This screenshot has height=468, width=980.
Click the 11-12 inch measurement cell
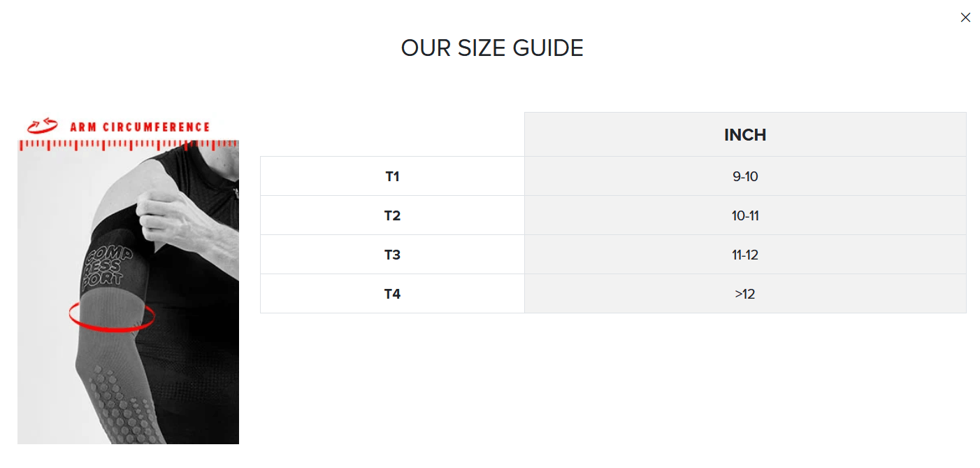[x=745, y=255]
